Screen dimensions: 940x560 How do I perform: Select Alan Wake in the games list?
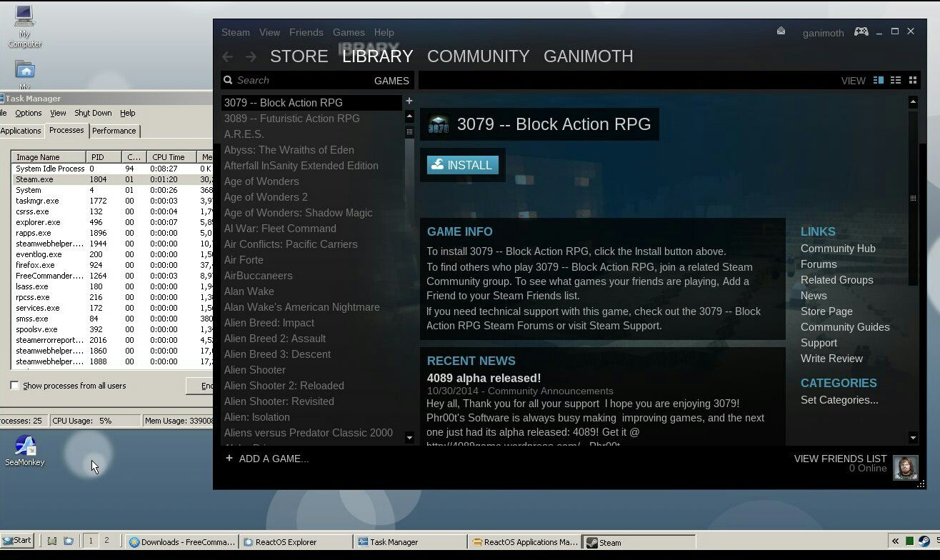249,291
